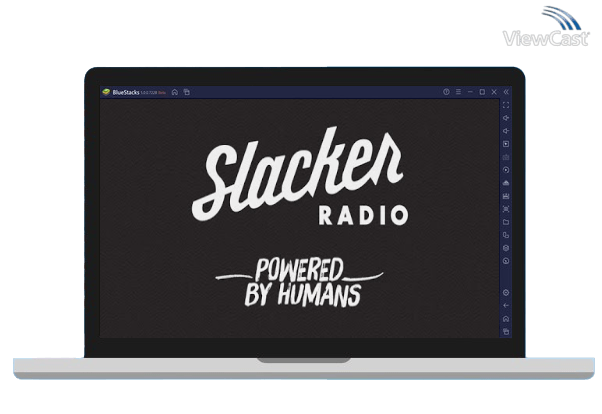This screenshot has width=602, height=414.
Task: Decrease volume using lower speaker icon
Action: [506, 131]
